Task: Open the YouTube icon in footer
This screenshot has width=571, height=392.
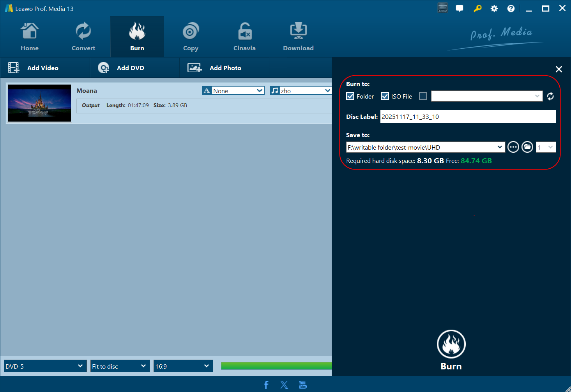Action: click(x=302, y=385)
